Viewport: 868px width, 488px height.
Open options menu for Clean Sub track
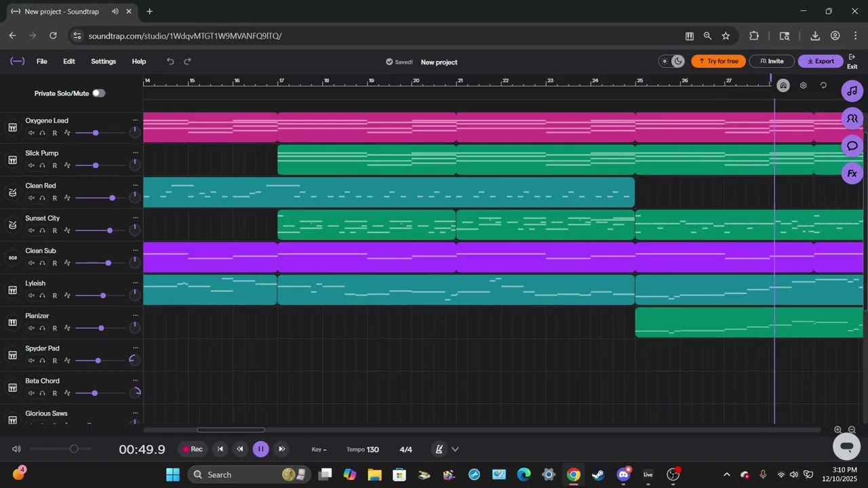point(136,250)
